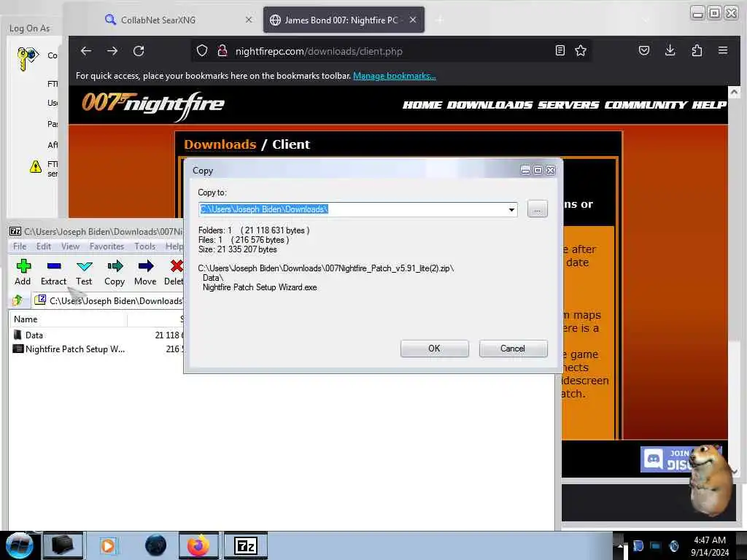Viewport: 747px width, 560px height.
Task: Close the CollabNet SearXNG tab
Action: click(249, 20)
